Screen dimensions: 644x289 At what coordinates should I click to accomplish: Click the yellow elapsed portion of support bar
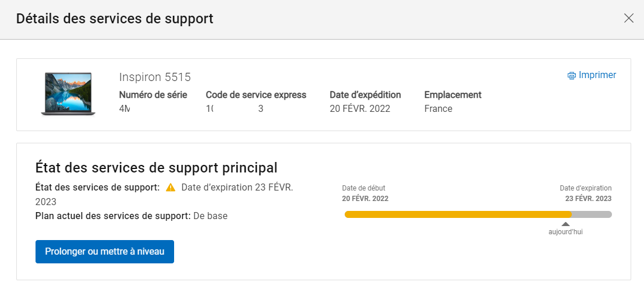[x=458, y=214]
